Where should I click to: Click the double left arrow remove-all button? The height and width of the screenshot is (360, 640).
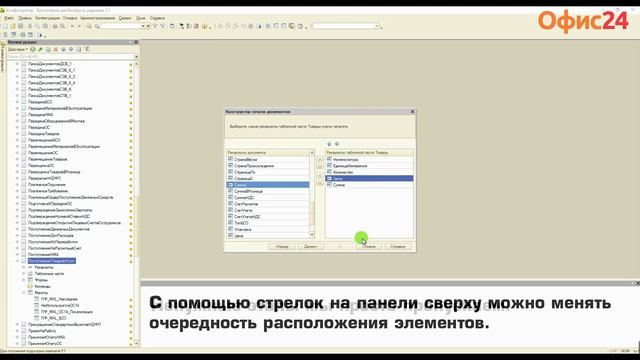coord(320,183)
